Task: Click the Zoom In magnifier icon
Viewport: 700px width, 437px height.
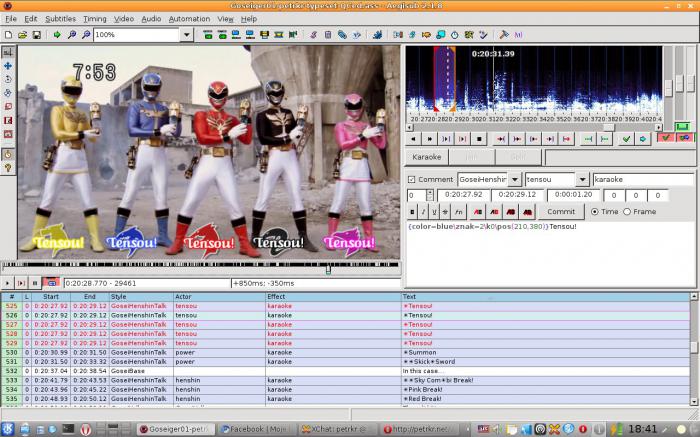Action: 71,34
